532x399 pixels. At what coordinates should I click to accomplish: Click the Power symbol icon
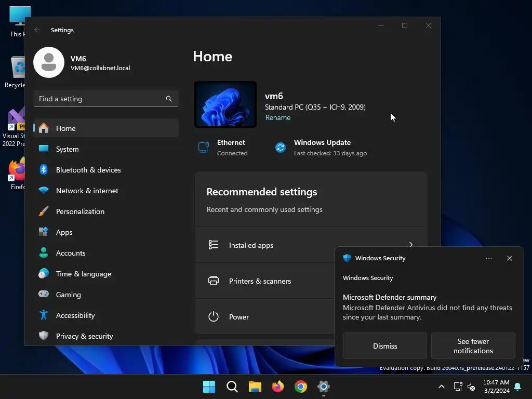(214, 316)
